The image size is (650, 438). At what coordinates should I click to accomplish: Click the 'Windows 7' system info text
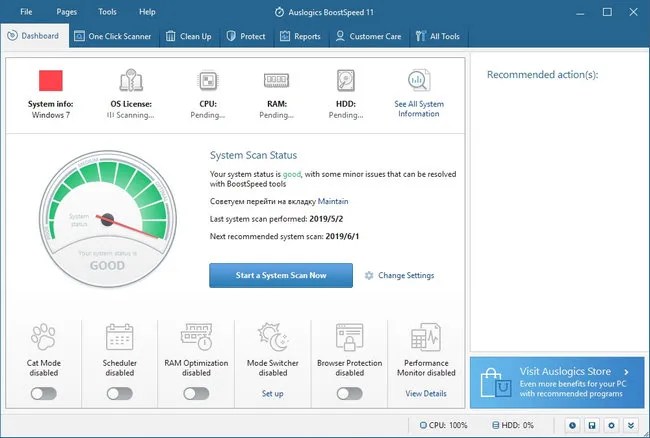[51, 115]
